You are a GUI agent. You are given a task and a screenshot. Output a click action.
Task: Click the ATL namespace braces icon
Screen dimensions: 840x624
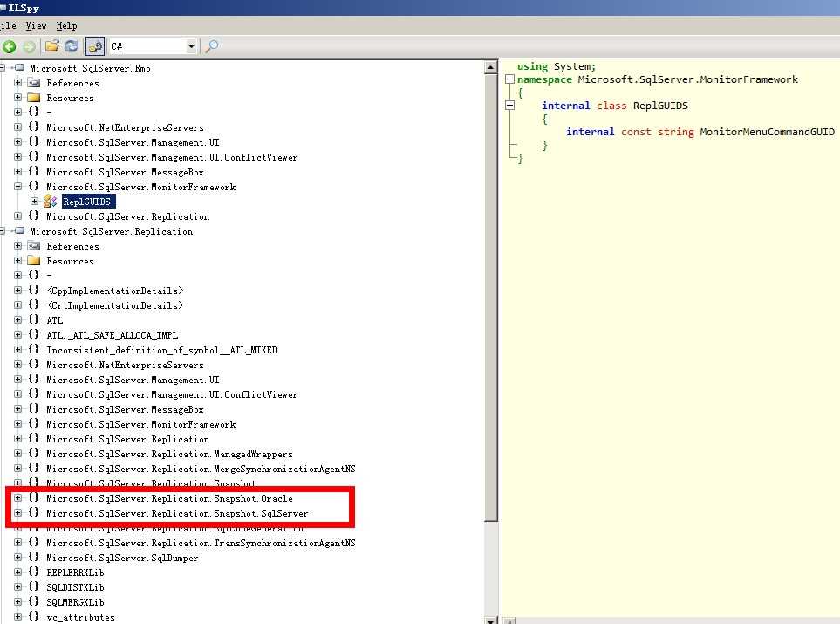click(34, 320)
